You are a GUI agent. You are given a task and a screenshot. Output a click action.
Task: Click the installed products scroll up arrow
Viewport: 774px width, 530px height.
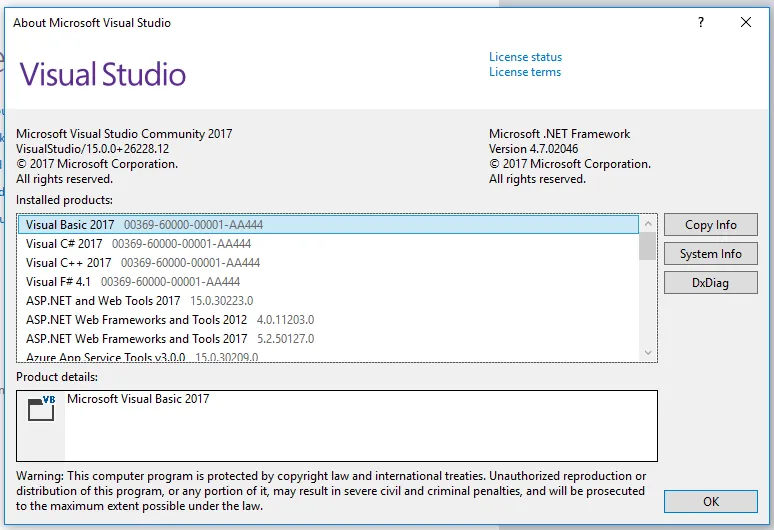(648, 224)
